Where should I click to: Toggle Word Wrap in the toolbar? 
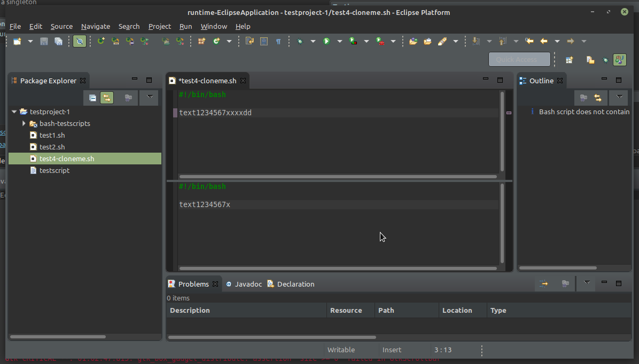point(250,41)
